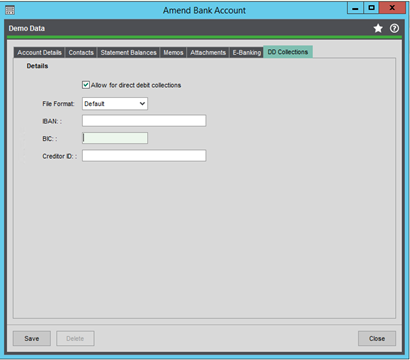
Task: Go to the Statement Balances tab
Action: click(128, 53)
